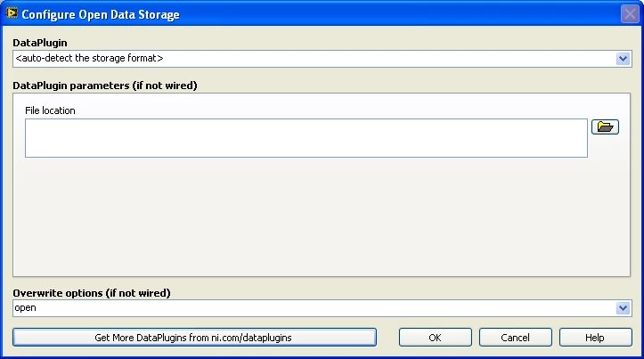The width and height of the screenshot is (644, 359).
Task: Click the 'Configure Open Data Storage' window title
Action: coord(101,15)
